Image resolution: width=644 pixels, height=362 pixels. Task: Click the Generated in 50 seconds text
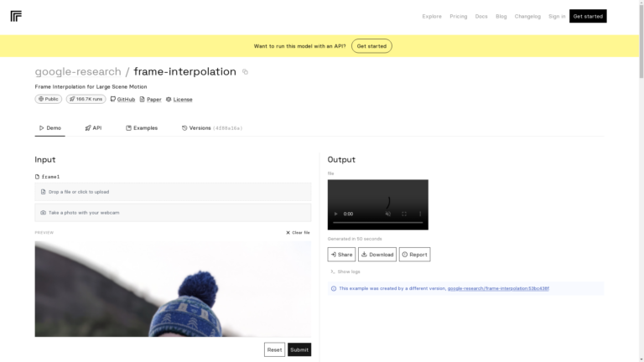point(355,239)
